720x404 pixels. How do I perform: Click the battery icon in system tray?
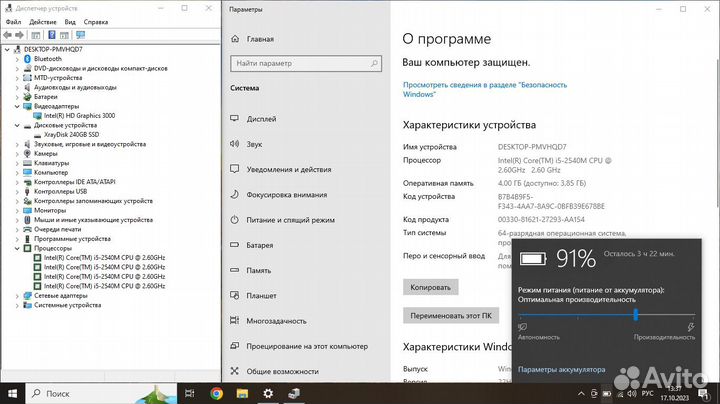(x=607, y=394)
